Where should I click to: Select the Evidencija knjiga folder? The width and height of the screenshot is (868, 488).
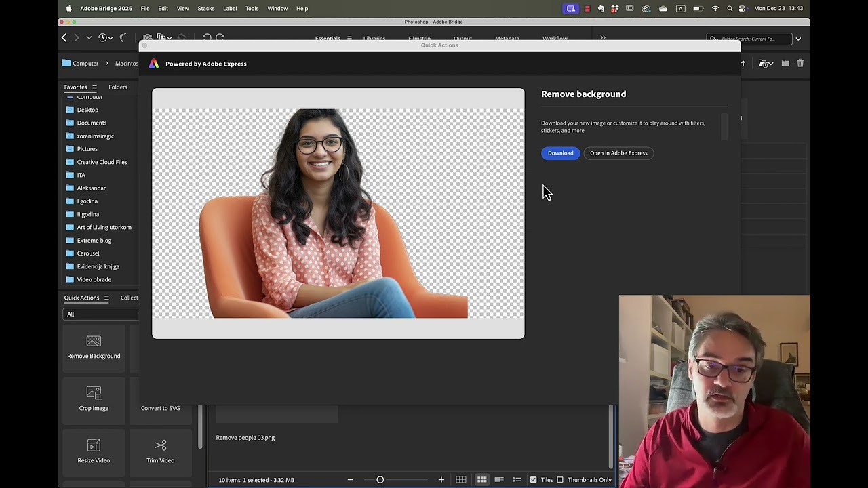(x=98, y=266)
